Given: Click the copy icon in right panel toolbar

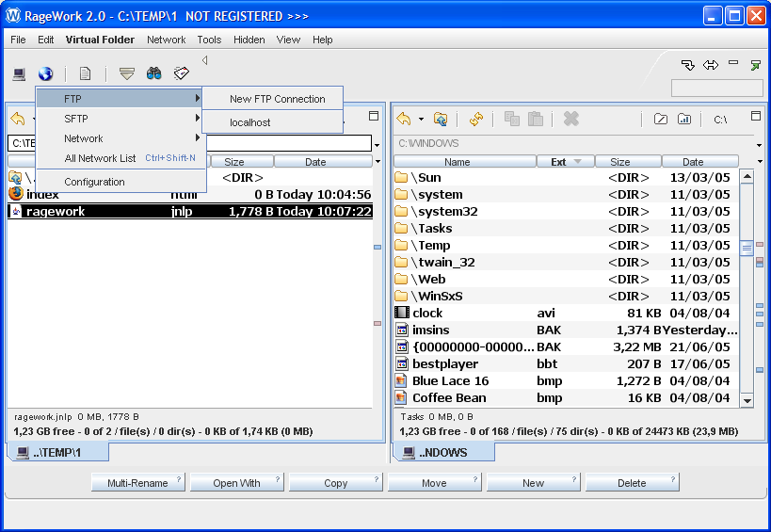Looking at the screenshot, I should (x=512, y=119).
